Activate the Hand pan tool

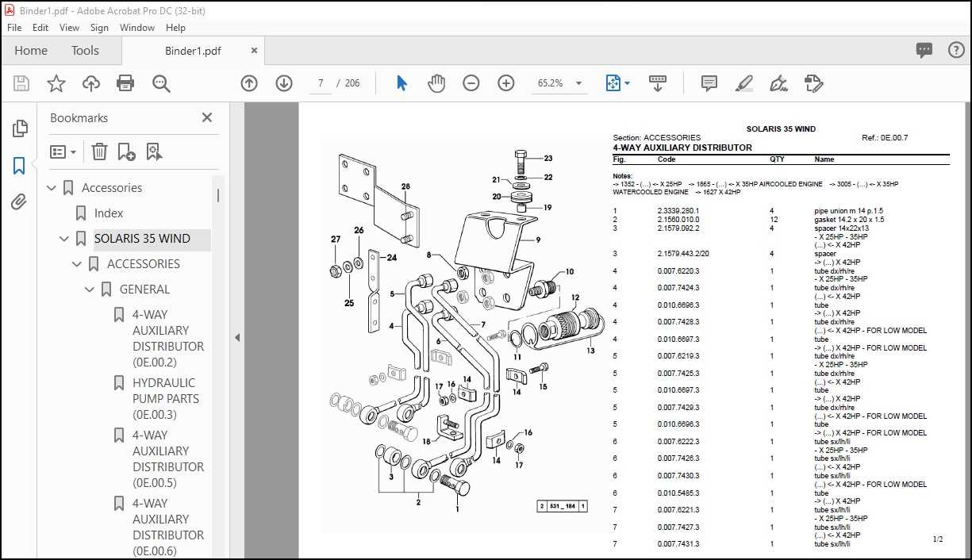click(x=436, y=83)
